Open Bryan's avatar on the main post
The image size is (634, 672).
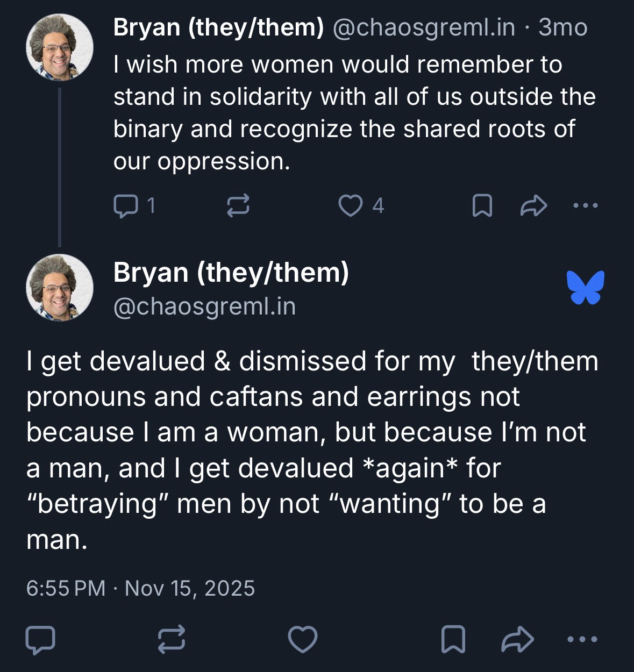click(x=60, y=288)
